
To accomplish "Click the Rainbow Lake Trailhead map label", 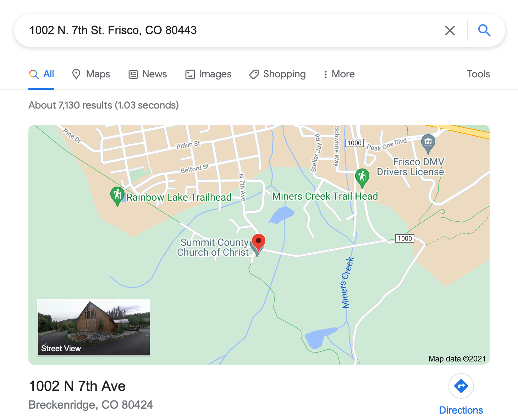I will tap(179, 197).
